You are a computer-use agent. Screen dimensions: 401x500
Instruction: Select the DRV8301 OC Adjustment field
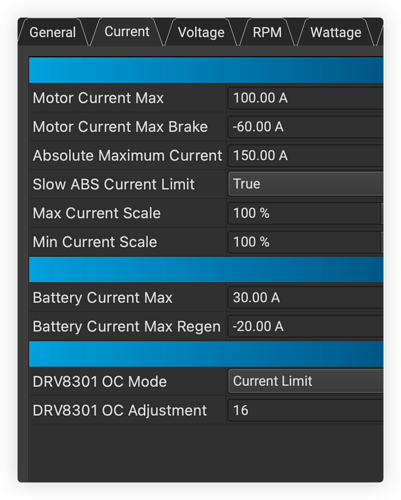[306, 410]
